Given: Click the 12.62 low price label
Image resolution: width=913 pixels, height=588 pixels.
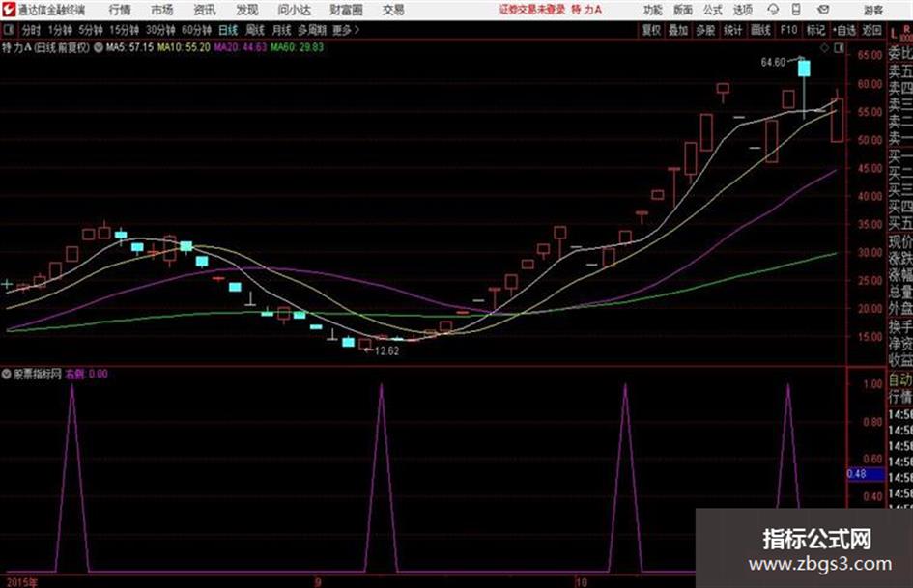Looking at the screenshot, I should (387, 351).
